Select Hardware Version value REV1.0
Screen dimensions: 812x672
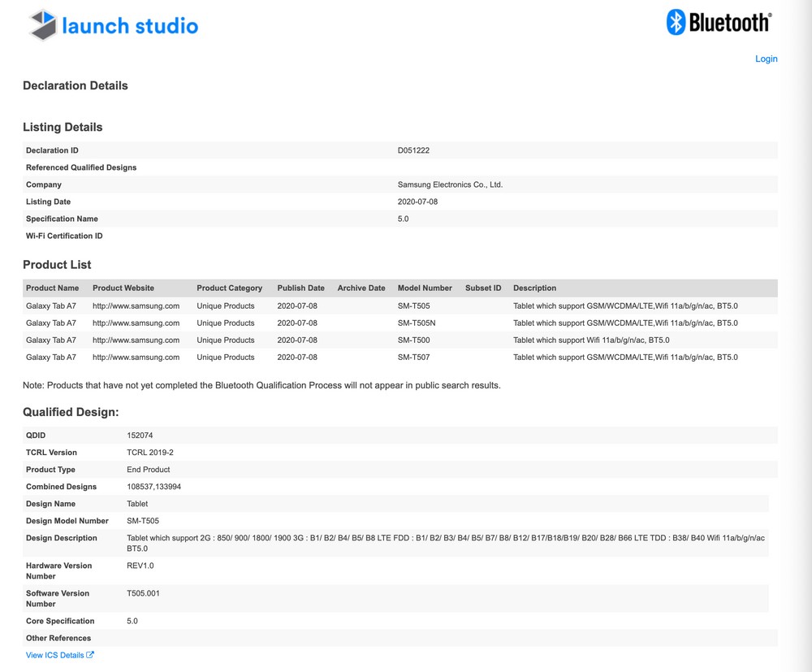pyautogui.click(x=140, y=566)
